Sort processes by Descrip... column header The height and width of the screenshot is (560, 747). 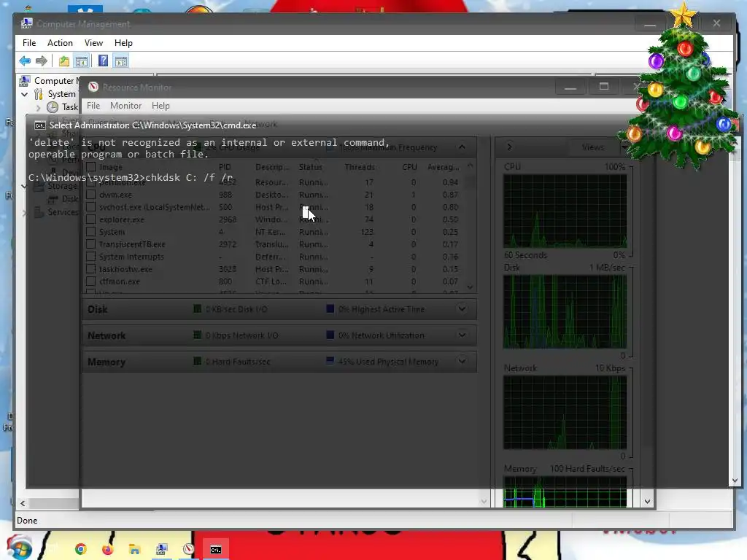(x=272, y=167)
